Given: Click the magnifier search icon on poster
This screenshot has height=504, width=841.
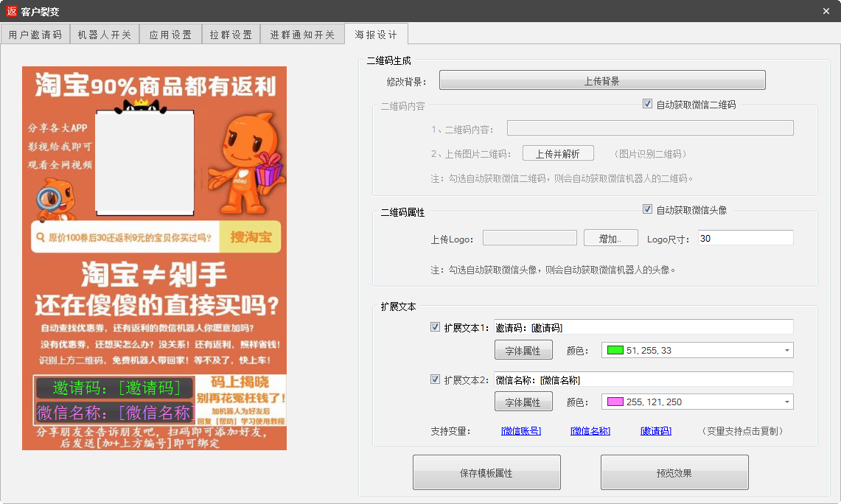Looking at the screenshot, I should (x=41, y=237).
